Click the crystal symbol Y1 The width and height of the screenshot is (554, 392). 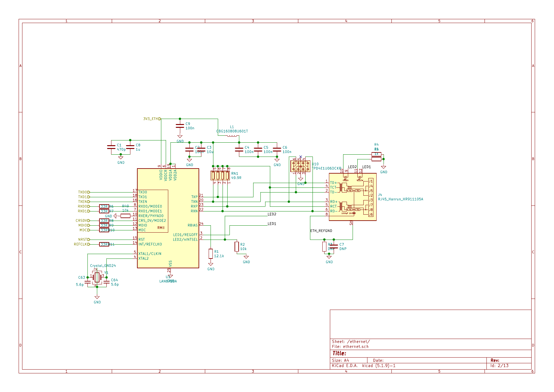(x=97, y=277)
